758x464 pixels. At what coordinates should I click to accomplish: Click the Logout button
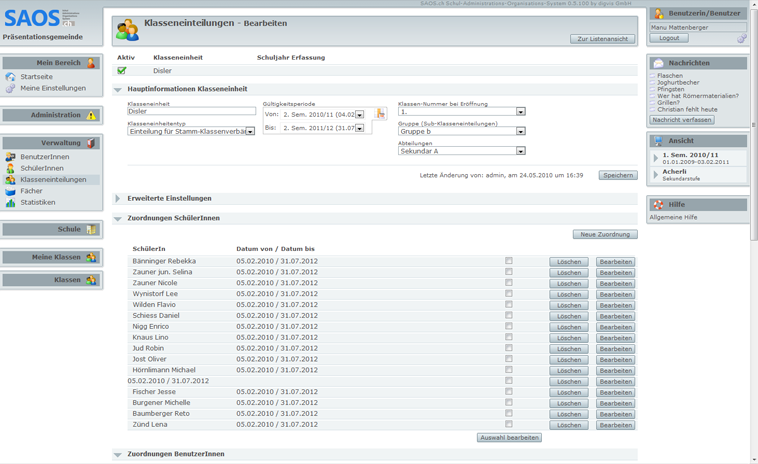pyautogui.click(x=669, y=38)
